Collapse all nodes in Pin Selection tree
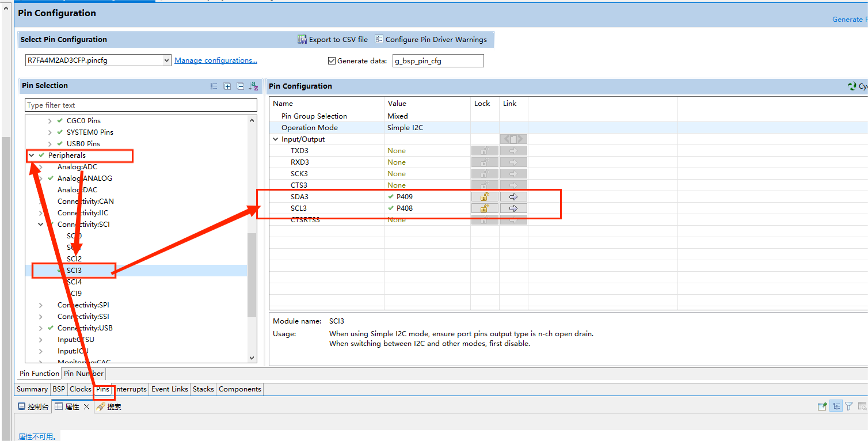This screenshot has height=441, width=868. 241,86
